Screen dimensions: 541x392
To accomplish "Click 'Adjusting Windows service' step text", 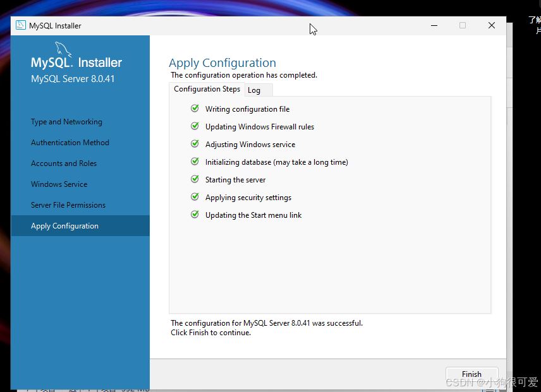I will coord(250,145).
